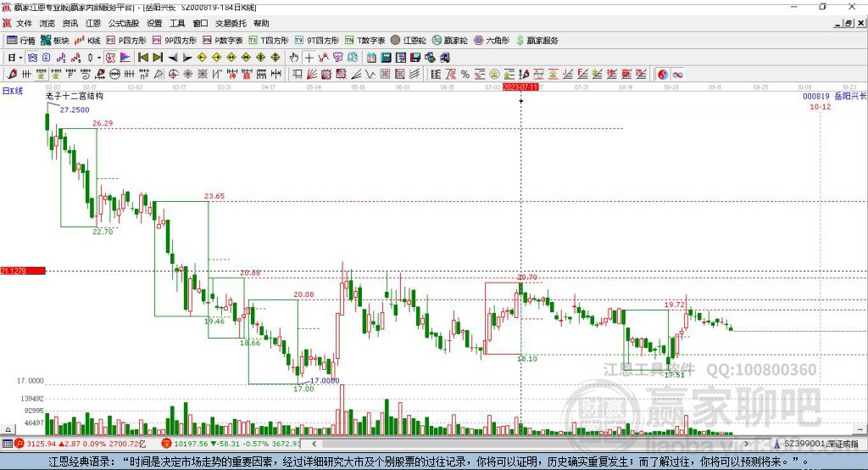Select the red pencil drawing tool
Image resolution: width=868 pixels, height=470 pixels.
[12, 75]
